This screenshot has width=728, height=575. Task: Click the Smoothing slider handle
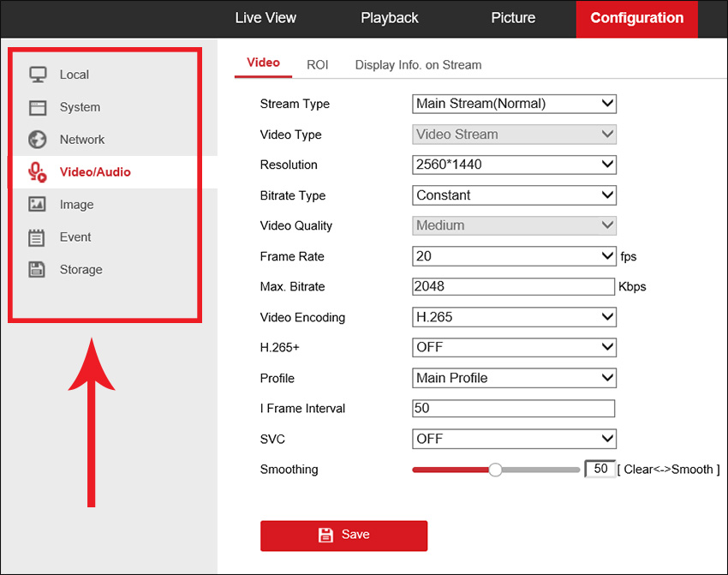coord(495,470)
